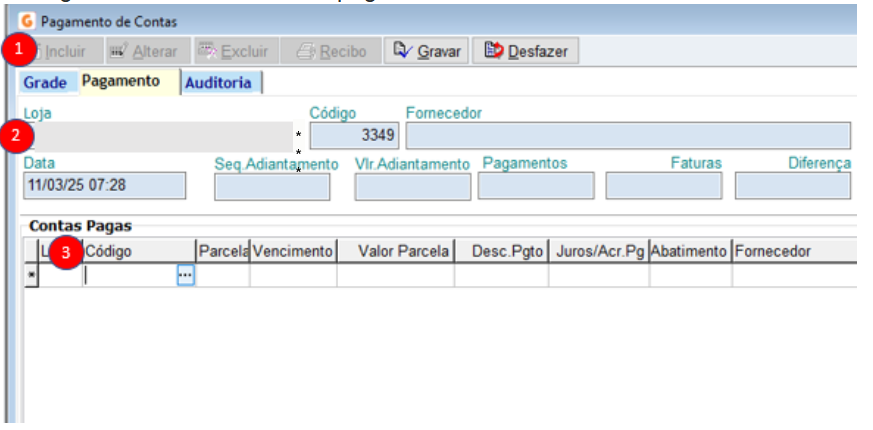Click the Código column header
This screenshot has height=430, width=873.
pos(139,251)
